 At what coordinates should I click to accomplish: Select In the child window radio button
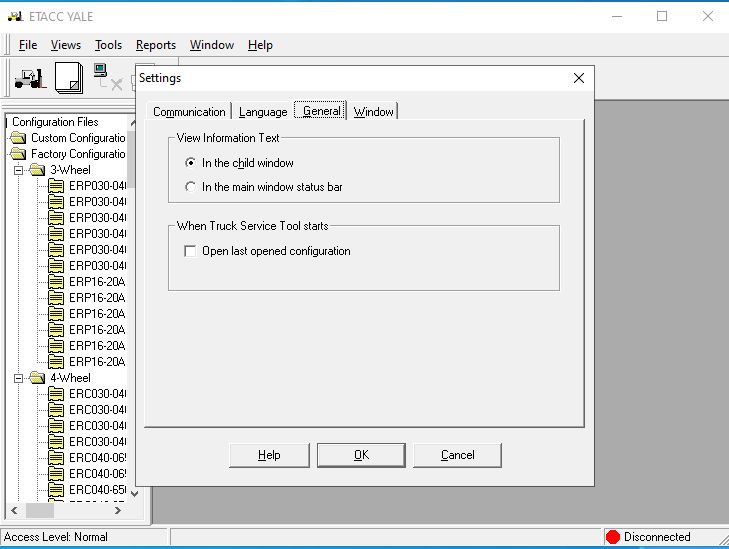190,163
